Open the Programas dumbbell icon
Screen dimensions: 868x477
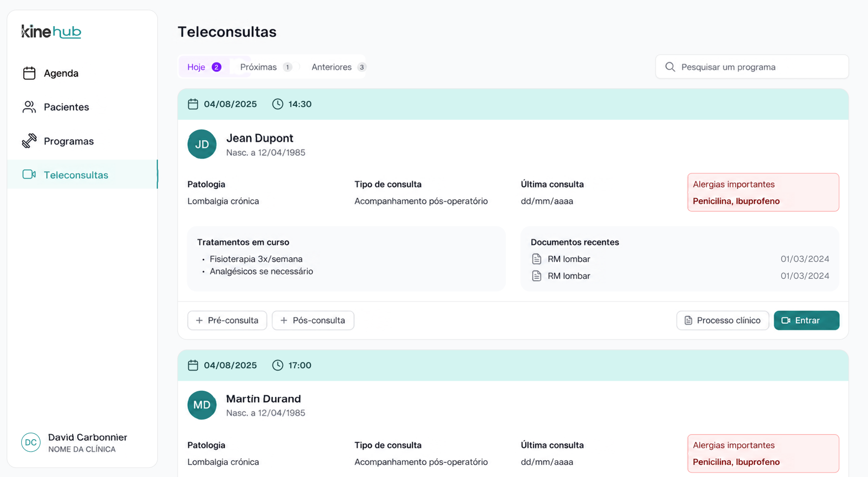click(29, 141)
